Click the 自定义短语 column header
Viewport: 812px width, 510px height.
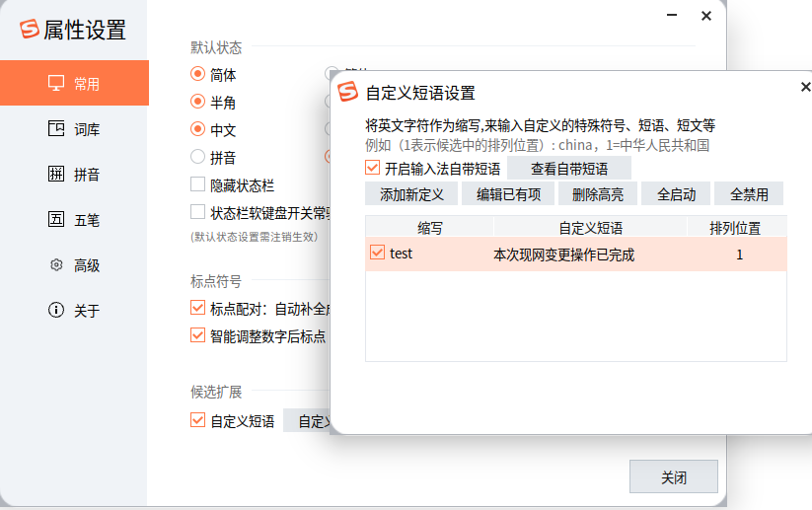590,228
